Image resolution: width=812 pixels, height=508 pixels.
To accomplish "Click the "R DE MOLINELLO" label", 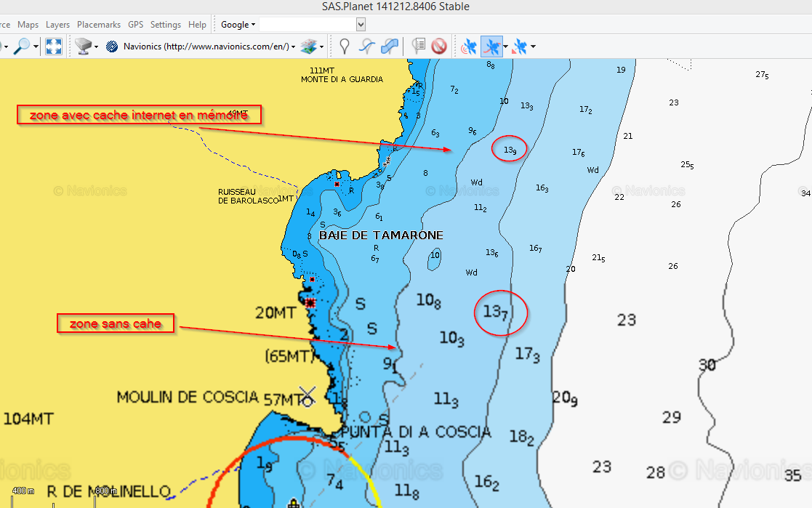I will (109, 491).
